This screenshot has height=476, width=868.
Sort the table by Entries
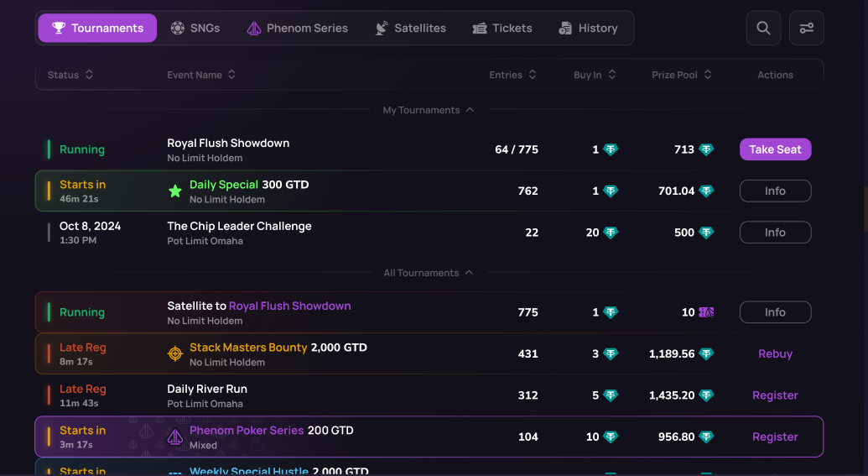pyautogui.click(x=512, y=75)
